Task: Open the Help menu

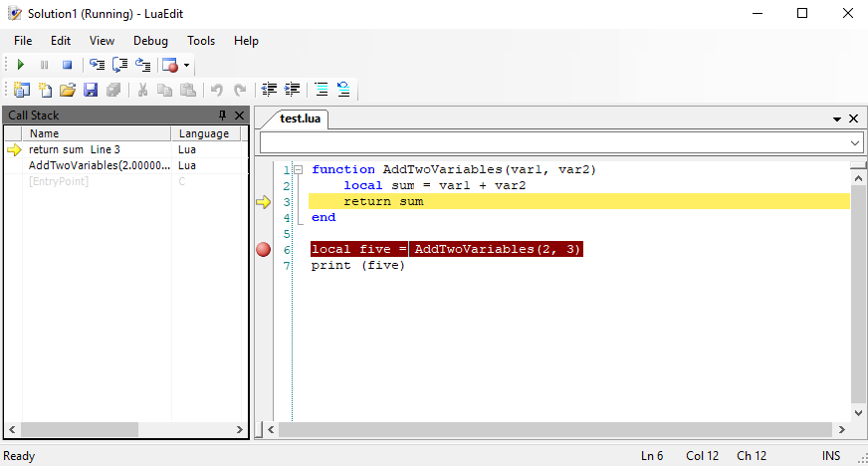Action: click(246, 41)
